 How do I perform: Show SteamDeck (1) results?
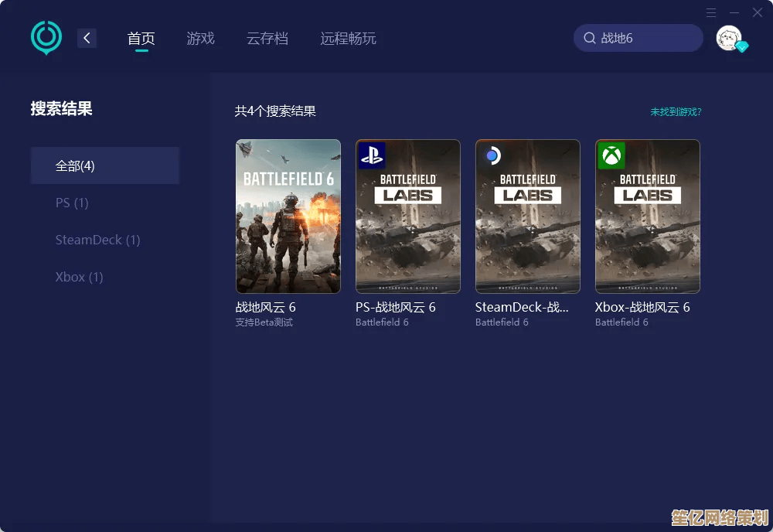pos(97,240)
